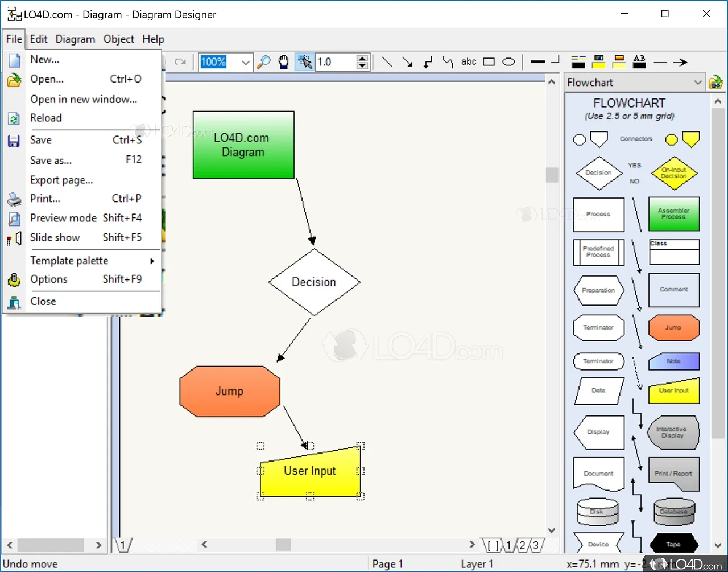
Task: Open the zoom percentage dropdown
Action: pos(245,62)
